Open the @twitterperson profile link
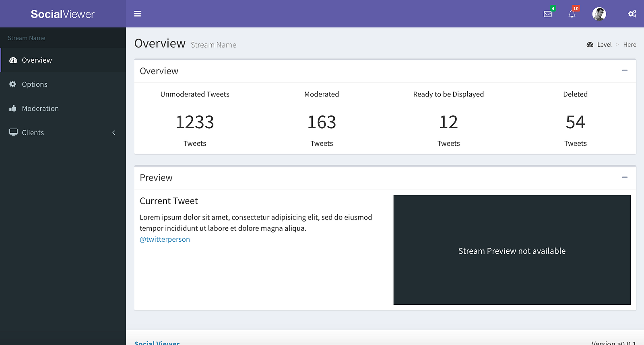644x345 pixels. (x=165, y=239)
